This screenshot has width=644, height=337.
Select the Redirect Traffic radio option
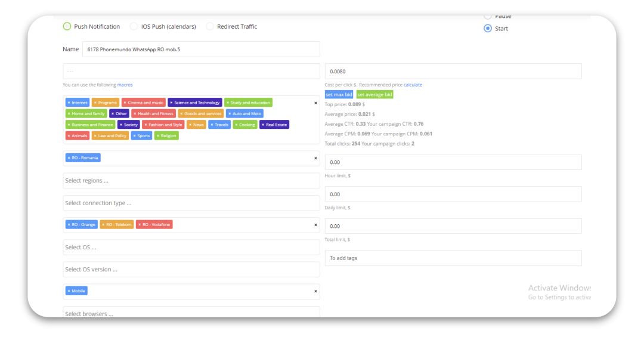coord(210,26)
